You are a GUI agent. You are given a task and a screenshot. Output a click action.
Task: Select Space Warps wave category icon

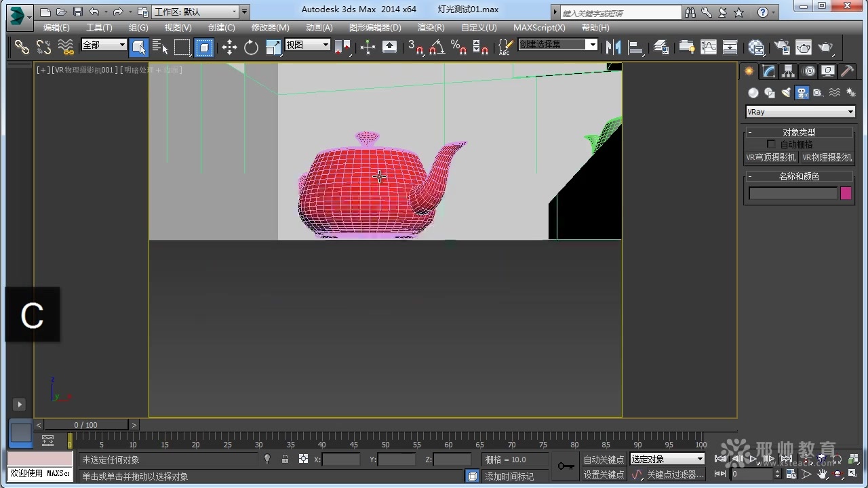tap(835, 93)
